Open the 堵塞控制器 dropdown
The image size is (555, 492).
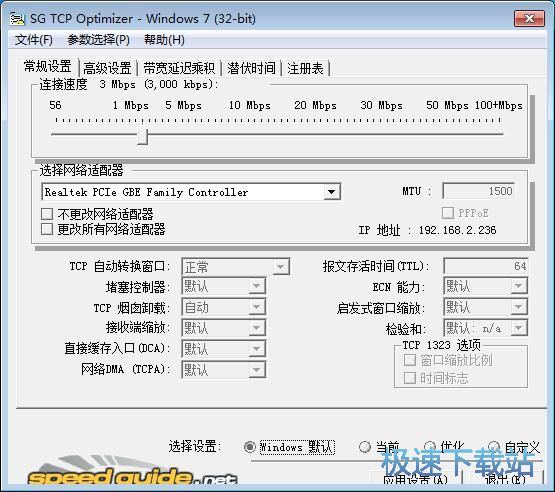[x=224, y=286]
